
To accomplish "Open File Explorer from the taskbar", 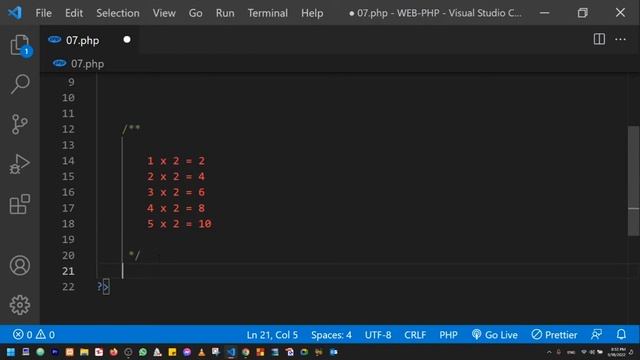I will (84, 352).
